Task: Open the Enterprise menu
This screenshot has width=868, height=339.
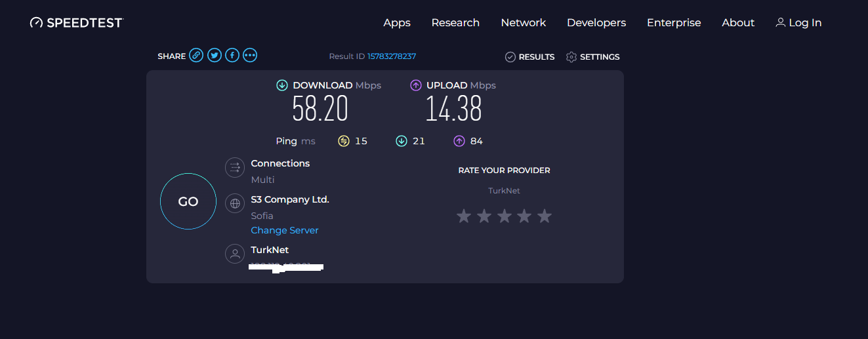Action: [x=674, y=22]
